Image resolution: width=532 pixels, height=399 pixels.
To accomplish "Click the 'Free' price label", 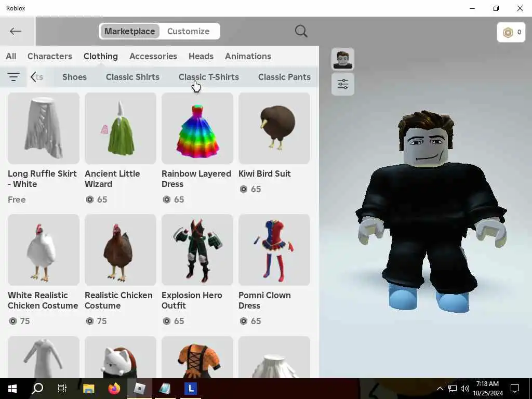I will (x=17, y=199).
